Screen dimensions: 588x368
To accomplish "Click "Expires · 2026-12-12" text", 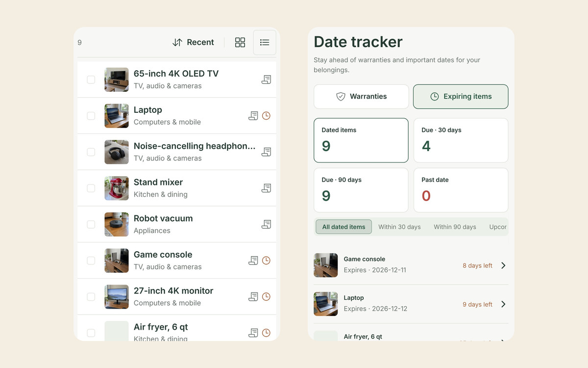I will click(375, 309).
